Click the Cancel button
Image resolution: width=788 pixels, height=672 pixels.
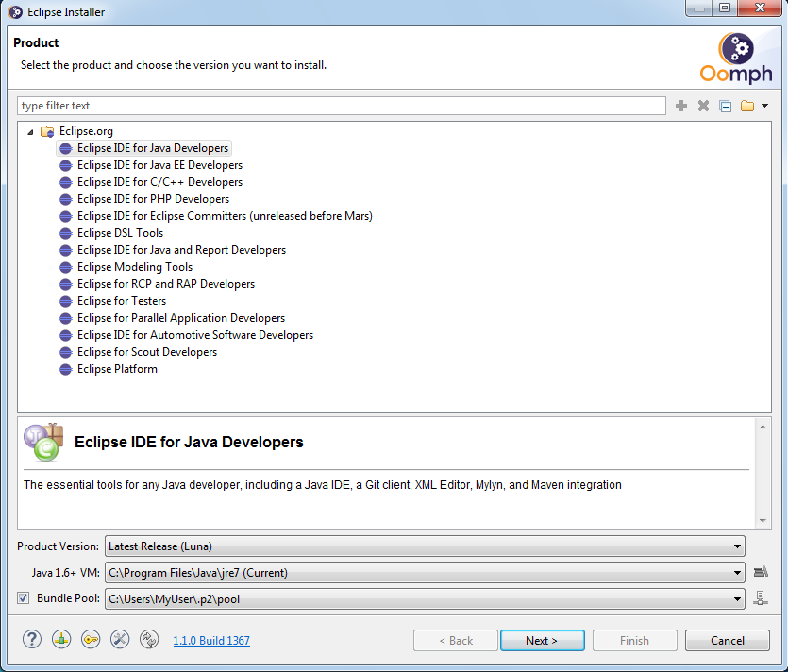[x=728, y=640]
